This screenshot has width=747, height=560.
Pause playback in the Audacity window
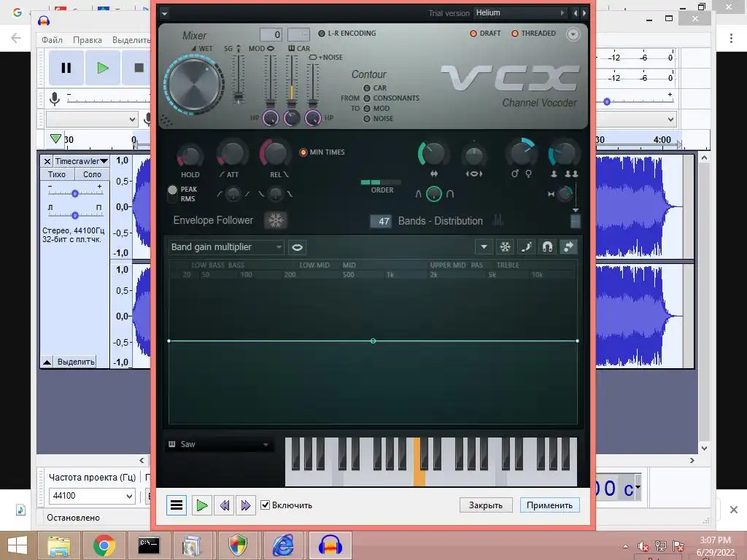(x=66, y=68)
